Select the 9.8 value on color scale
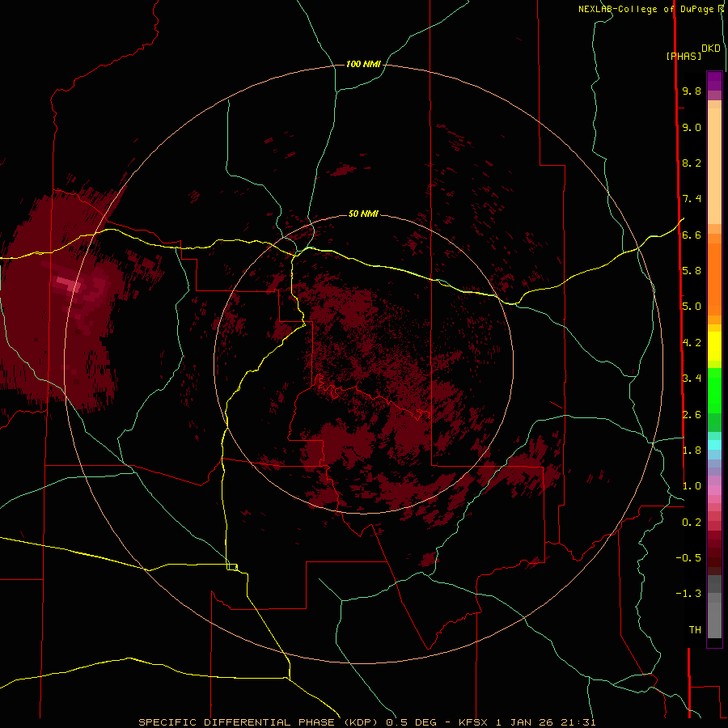 tap(692, 91)
